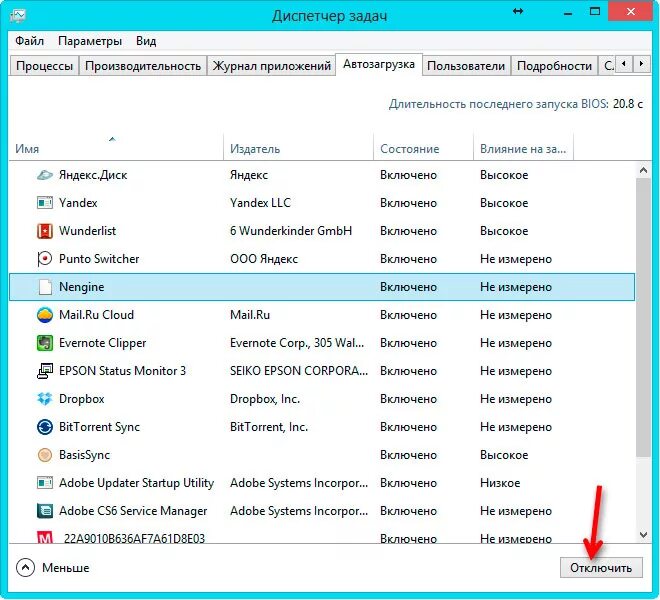Sort by the Состояние column header
The height and width of the screenshot is (600, 660).
tap(423, 148)
